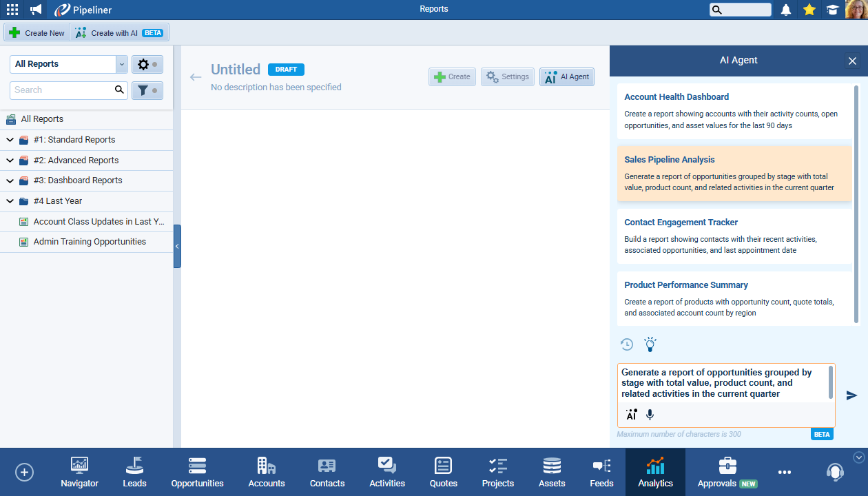Open the notifications bell icon
This screenshot has width=868, height=496.
coord(786,10)
